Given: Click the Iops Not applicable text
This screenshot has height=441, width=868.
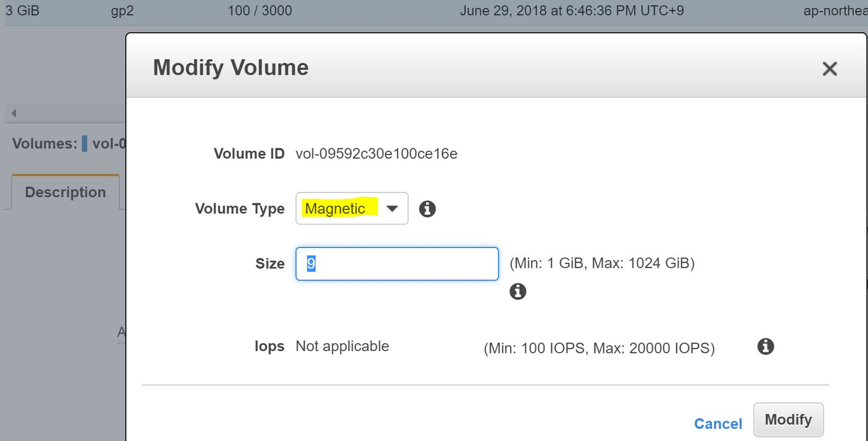Looking at the screenshot, I should point(342,346).
